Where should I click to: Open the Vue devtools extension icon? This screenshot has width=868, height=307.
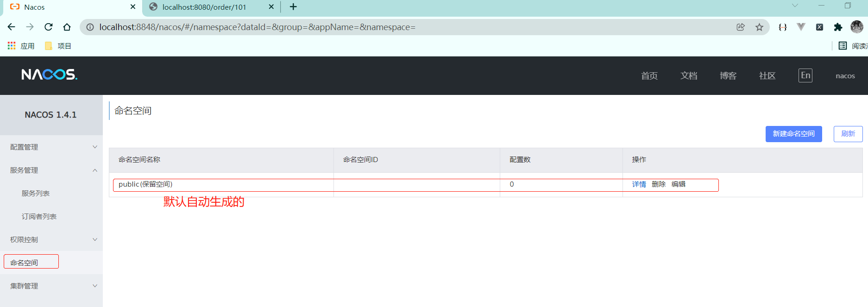point(801,27)
